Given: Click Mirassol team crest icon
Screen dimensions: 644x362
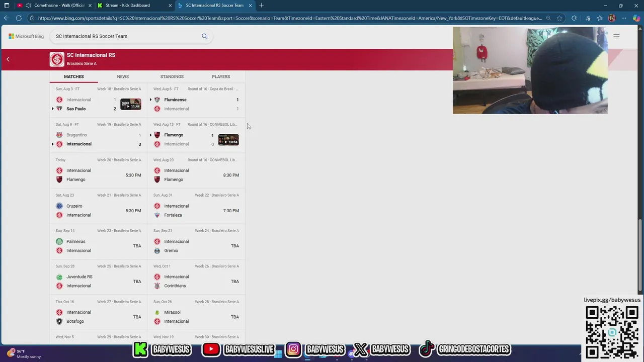Looking at the screenshot, I should click(157, 312).
